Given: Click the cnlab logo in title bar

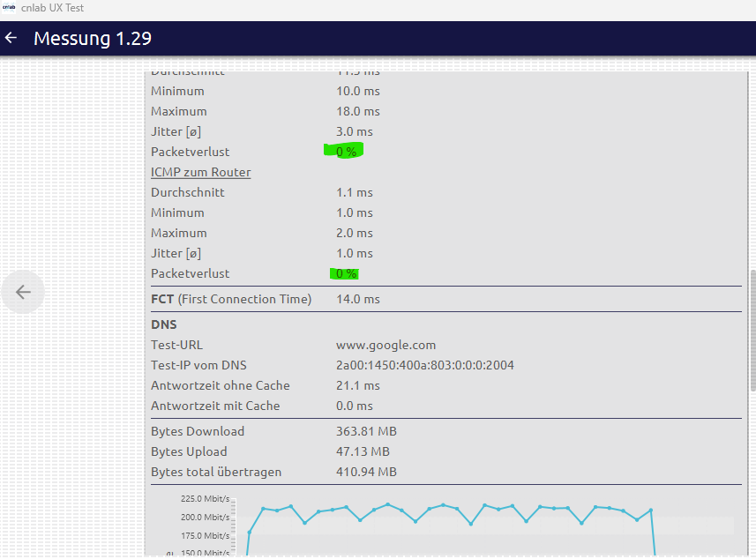Looking at the screenshot, I should (10, 8).
